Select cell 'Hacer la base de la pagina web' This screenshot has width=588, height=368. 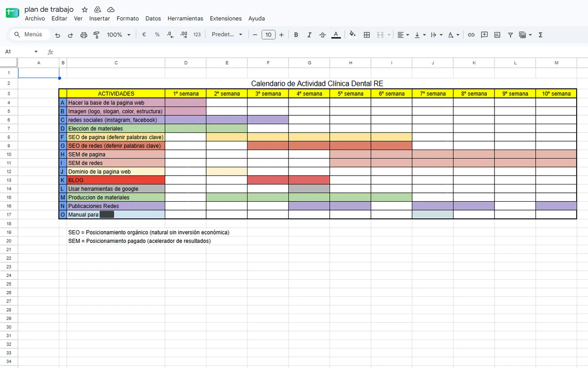pos(116,103)
